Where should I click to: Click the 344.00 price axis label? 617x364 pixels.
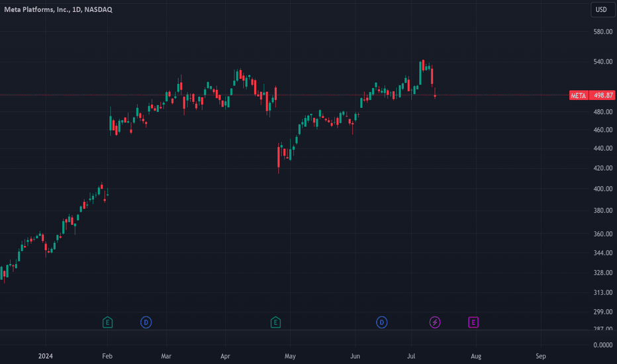(x=603, y=253)
